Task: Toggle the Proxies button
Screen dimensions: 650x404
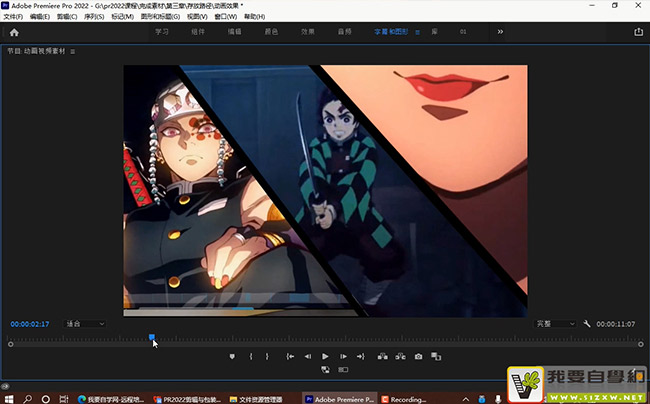Action: click(325, 370)
